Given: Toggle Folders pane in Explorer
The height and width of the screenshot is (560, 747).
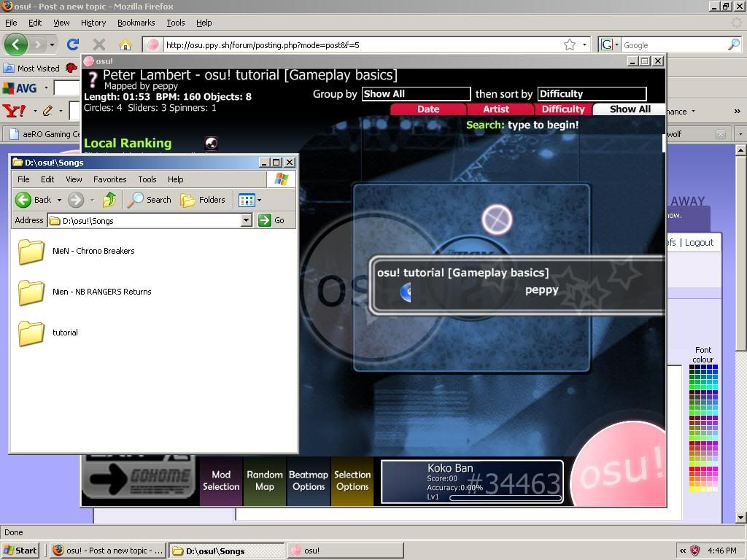Looking at the screenshot, I should (203, 200).
